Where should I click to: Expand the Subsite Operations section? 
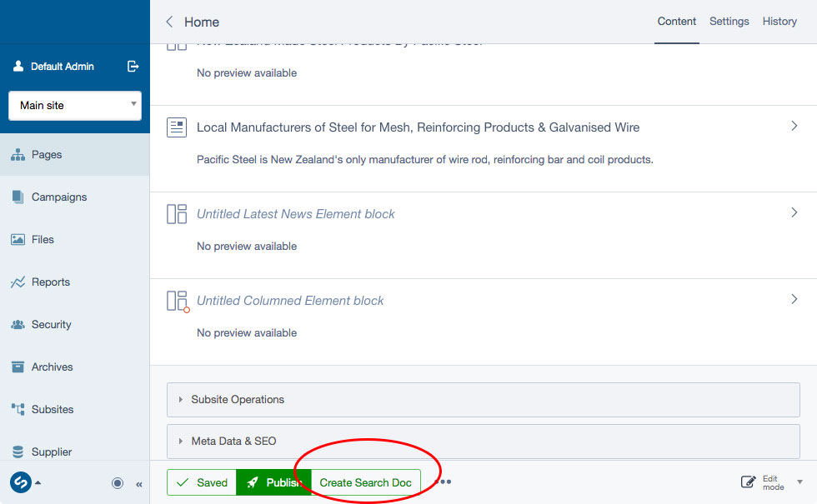coord(483,400)
